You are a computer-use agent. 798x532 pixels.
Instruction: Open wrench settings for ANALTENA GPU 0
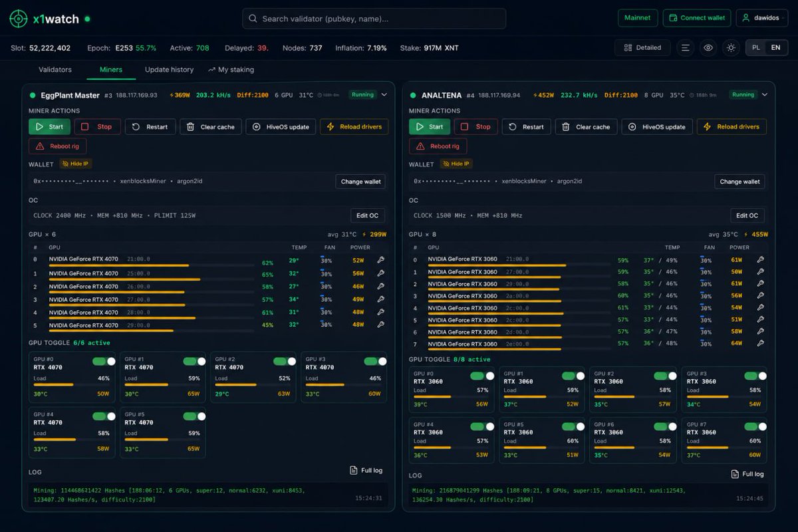click(x=760, y=260)
